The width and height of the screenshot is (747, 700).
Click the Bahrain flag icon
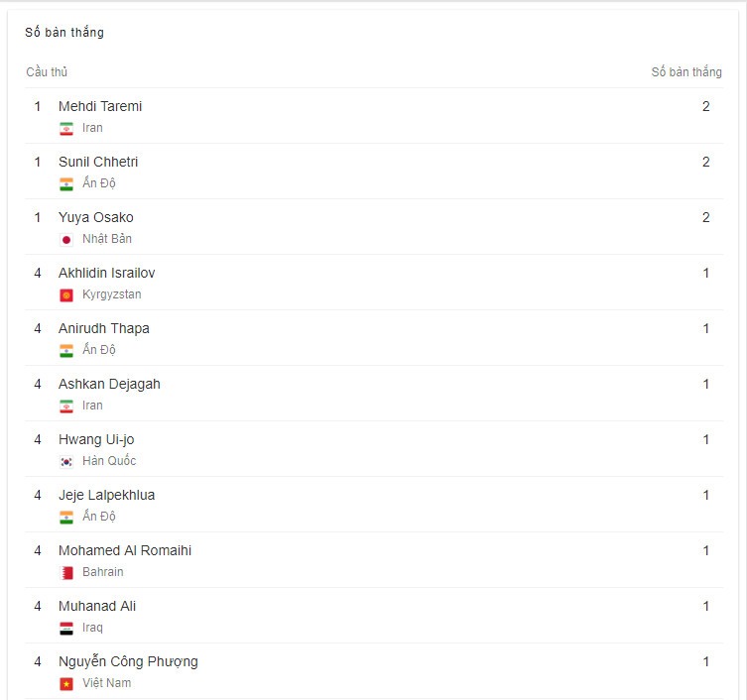point(66,573)
